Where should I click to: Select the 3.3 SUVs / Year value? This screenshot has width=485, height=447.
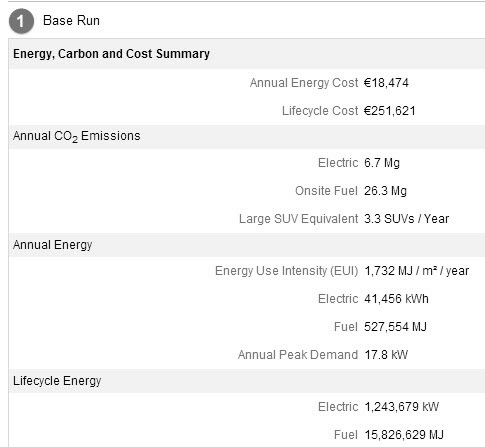406,219
